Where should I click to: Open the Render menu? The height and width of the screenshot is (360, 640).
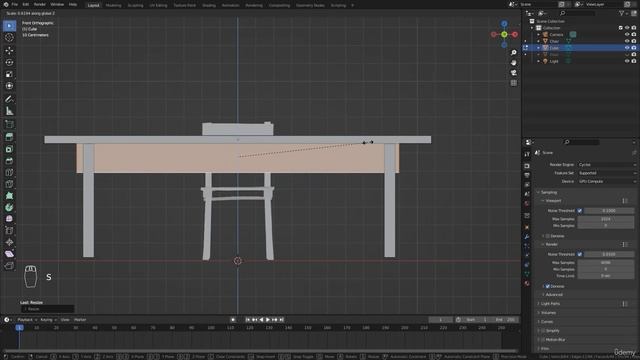click(x=40, y=4)
